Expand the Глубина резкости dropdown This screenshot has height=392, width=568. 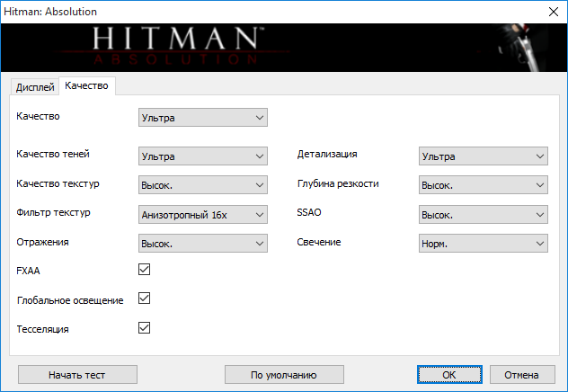pyautogui.click(x=484, y=185)
